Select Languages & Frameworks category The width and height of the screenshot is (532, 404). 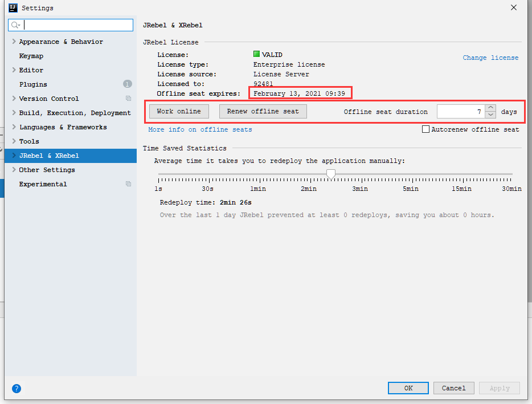(x=63, y=127)
